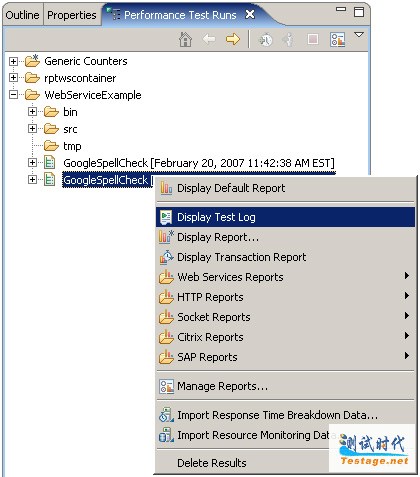
Task: Click the clock schedule toolbar icon
Action: [x=265, y=40]
